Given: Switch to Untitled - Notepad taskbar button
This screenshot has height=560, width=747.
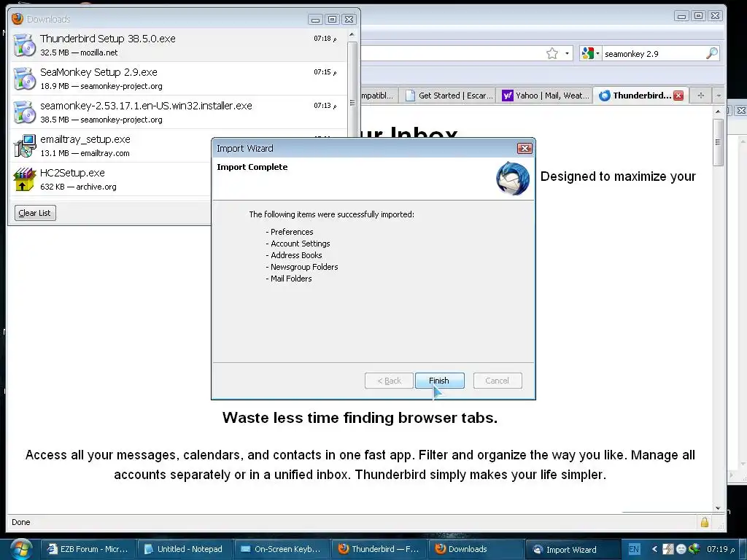Looking at the screenshot, I should tap(185, 549).
